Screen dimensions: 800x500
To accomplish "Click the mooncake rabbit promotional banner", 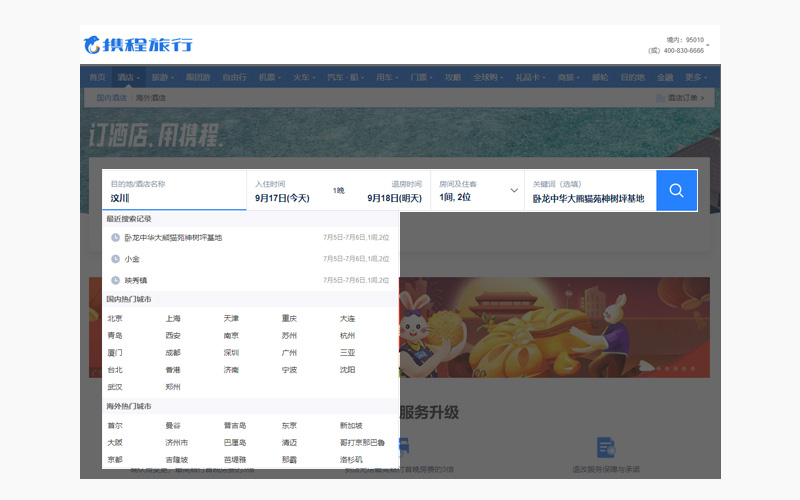I will coord(554,327).
